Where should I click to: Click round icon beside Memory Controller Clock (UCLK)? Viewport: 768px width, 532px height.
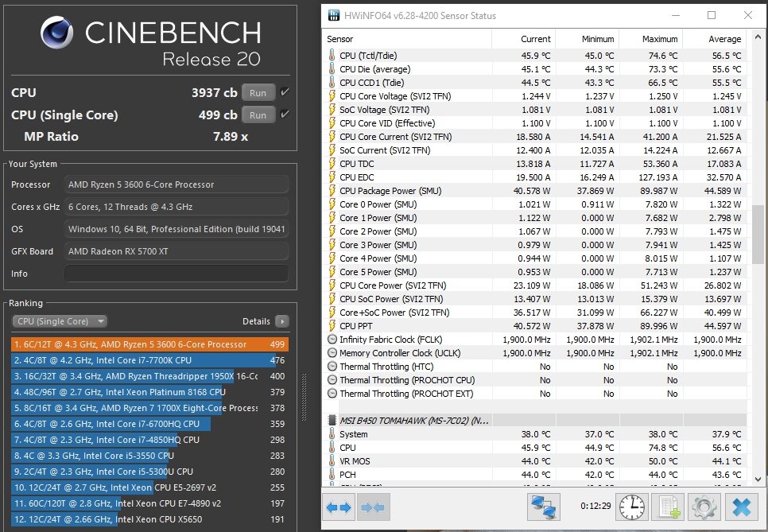tap(332, 353)
